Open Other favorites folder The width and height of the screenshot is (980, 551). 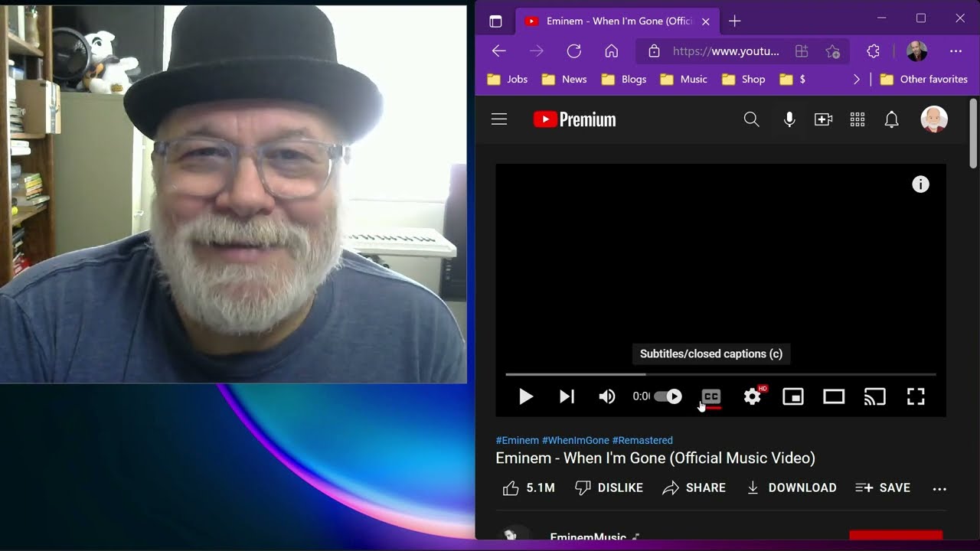923,79
